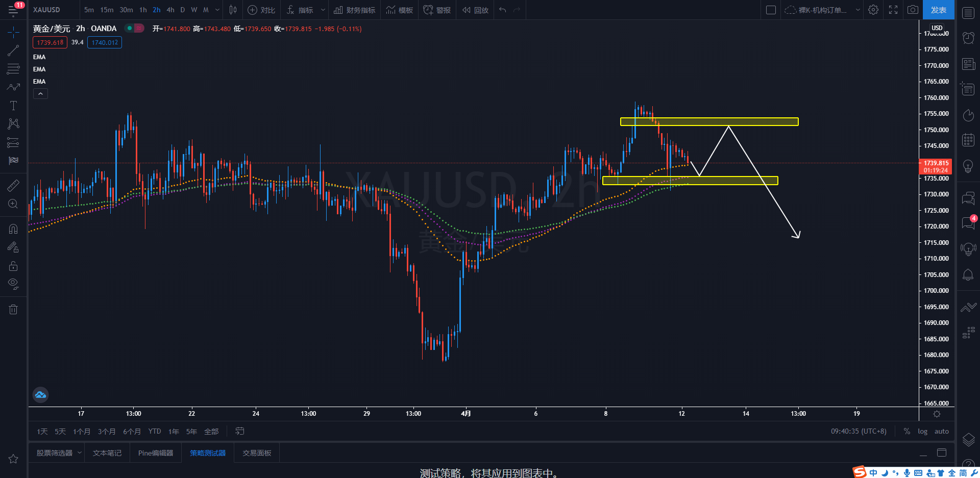Switch to the Pine编辑器 tab

[x=156, y=453]
